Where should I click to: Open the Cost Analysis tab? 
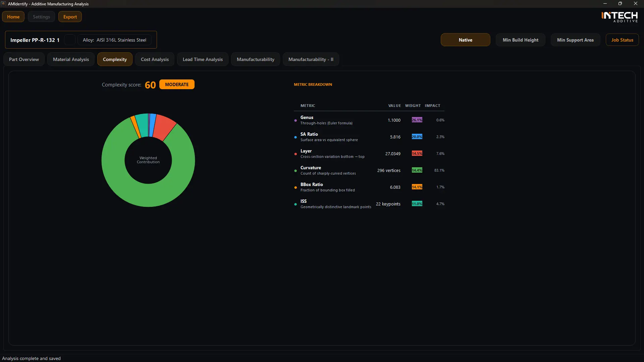coord(155,59)
